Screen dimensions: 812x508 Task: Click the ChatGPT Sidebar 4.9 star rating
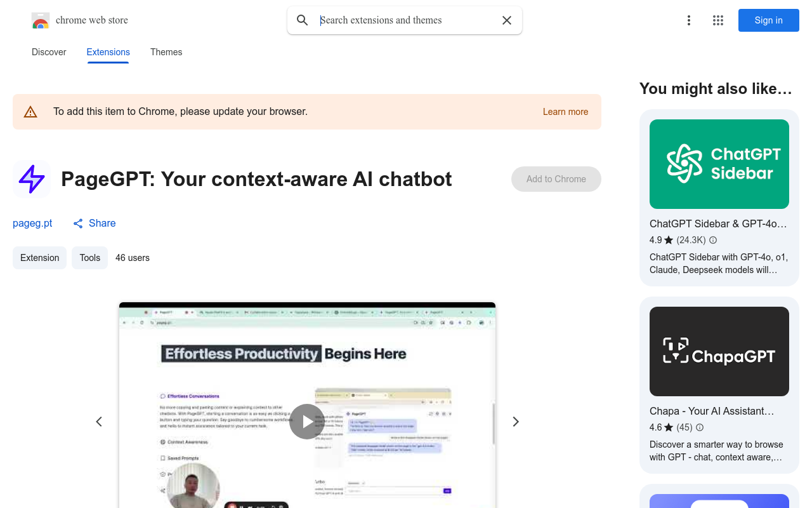pos(662,240)
